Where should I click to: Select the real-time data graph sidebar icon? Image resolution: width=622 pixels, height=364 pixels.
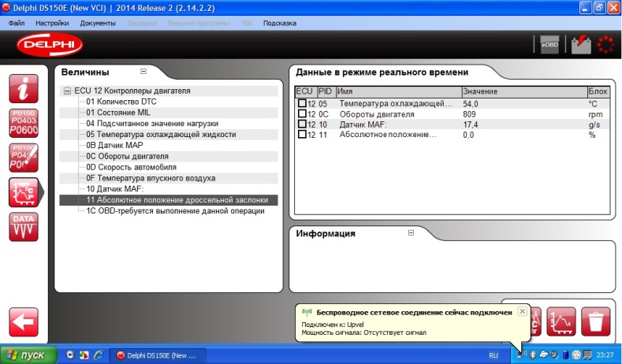click(x=24, y=192)
